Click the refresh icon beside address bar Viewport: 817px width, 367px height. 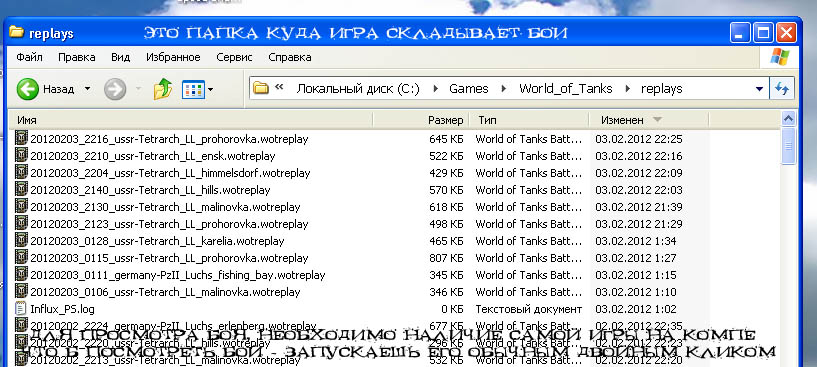pyautogui.click(x=782, y=89)
